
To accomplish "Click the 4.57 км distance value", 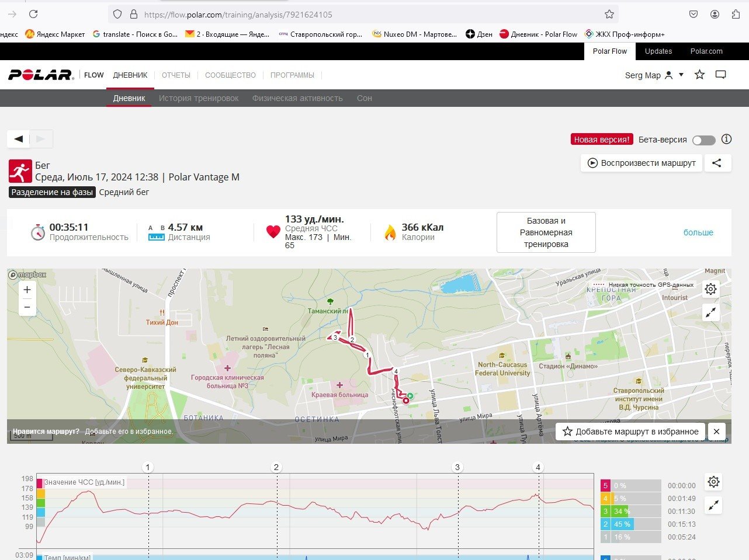I will click(x=185, y=227).
